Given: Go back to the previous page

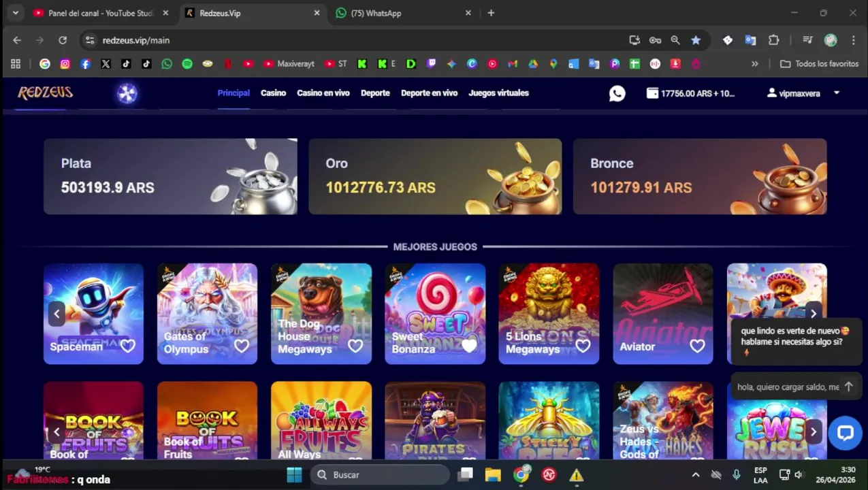Looking at the screenshot, I should 17,40.
